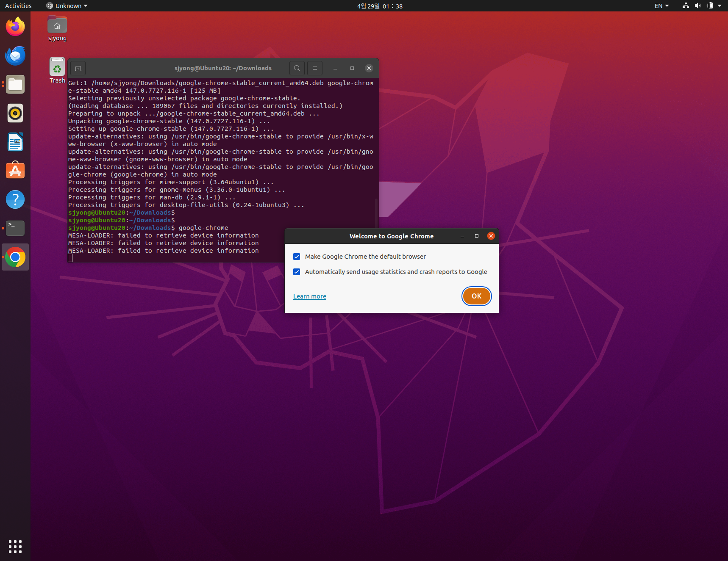The width and height of the screenshot is (728, 561).
Task: Click the 'Unpacking google-chrome-stable' line
Action: (x=169, y=121)
